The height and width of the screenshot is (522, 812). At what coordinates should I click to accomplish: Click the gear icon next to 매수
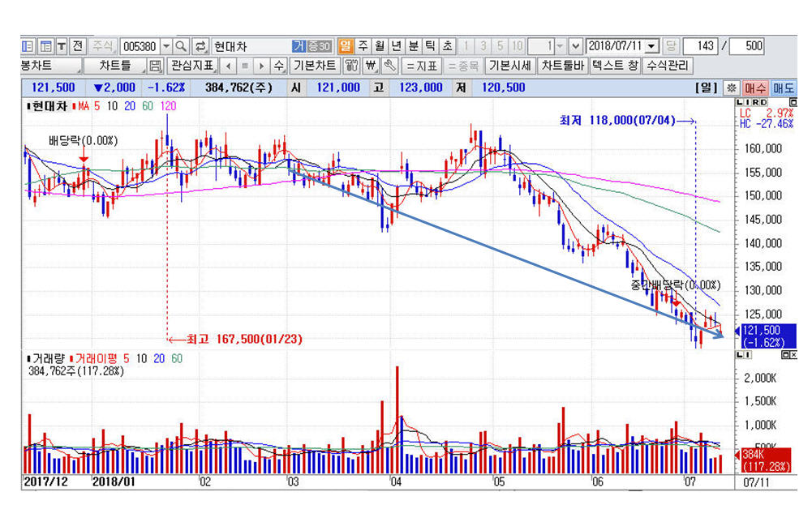[730, 88]
